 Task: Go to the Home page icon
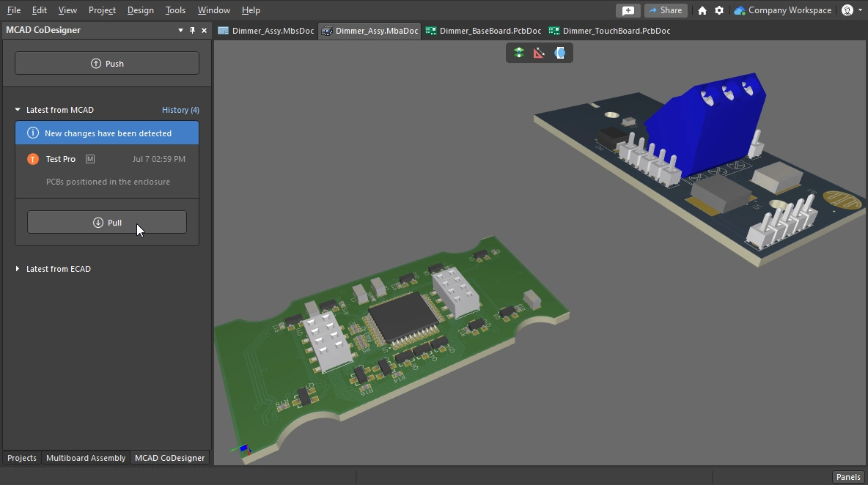(702, 10)
